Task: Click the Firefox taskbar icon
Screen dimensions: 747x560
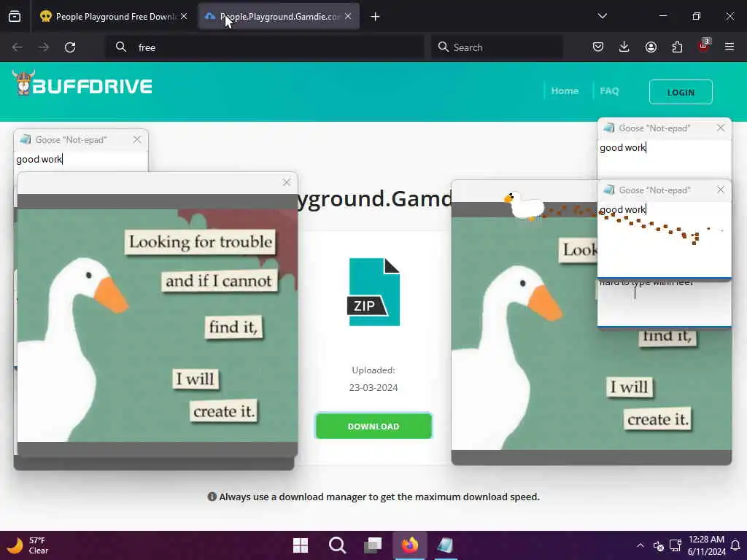Action: point(410,545)
